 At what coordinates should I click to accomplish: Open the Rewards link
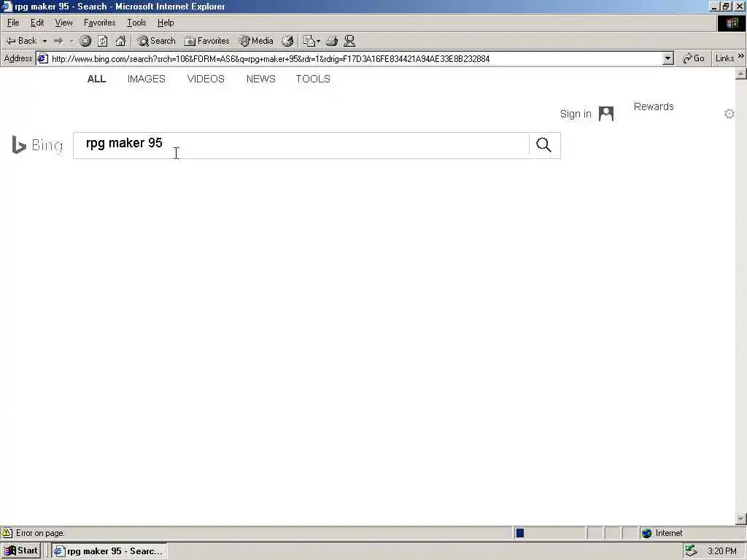coord(654,106)
